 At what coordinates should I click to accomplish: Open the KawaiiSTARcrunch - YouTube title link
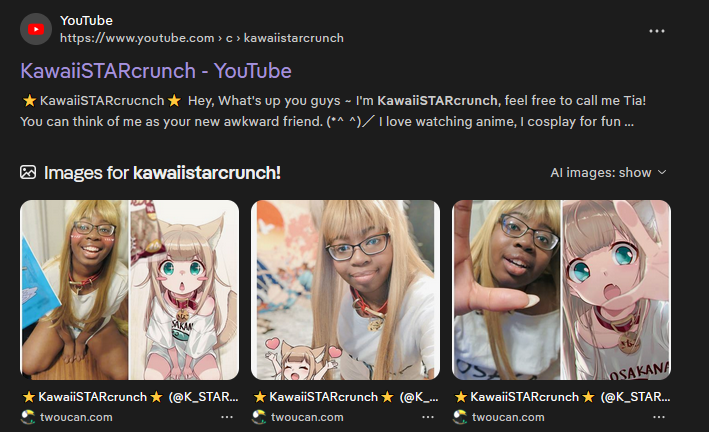click(x=156, y=71)
